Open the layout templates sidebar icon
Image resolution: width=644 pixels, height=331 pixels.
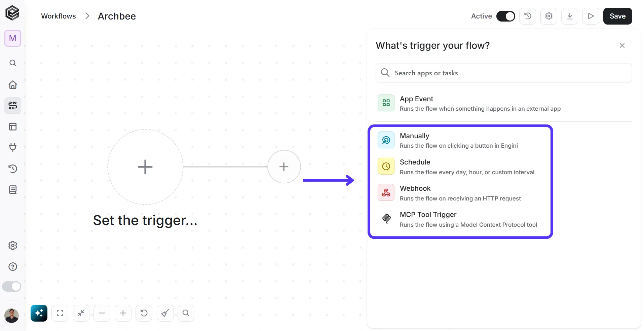click(x=13, y=127)
